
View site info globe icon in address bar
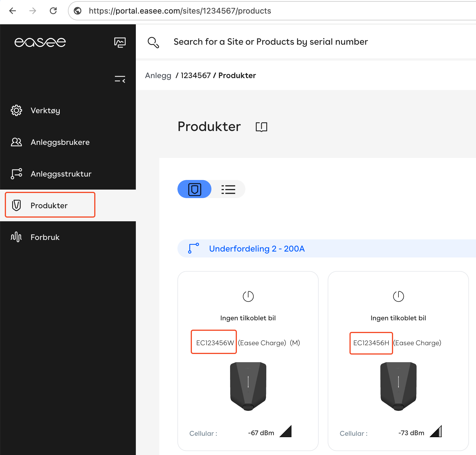tap(78, 11)
